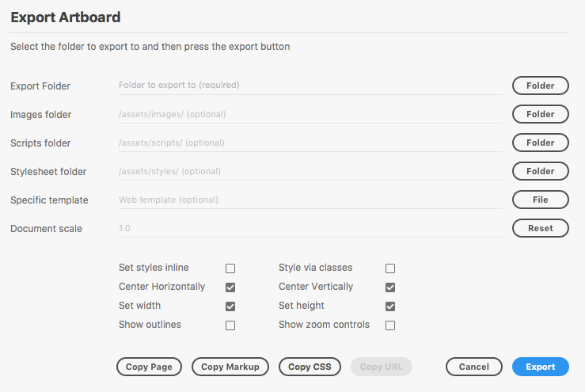This screenshot has height=392, width=585.
Task: Toggle the Set width checkbox
Action: coord(230,306)
